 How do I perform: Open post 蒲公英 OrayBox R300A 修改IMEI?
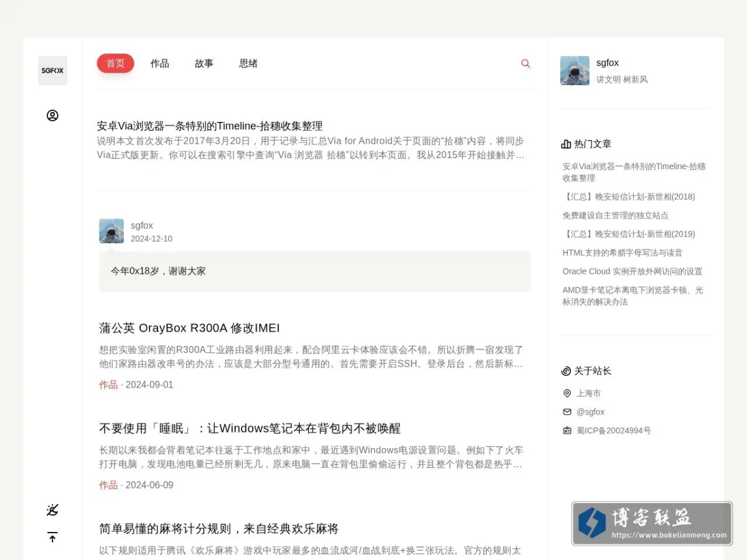click(x=189, y=328)
